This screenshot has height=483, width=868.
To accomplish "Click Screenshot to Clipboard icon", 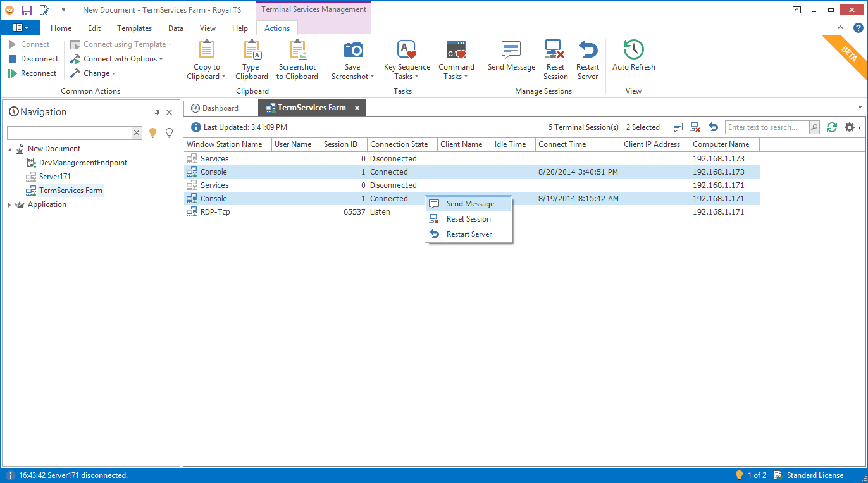I will 297,51.
